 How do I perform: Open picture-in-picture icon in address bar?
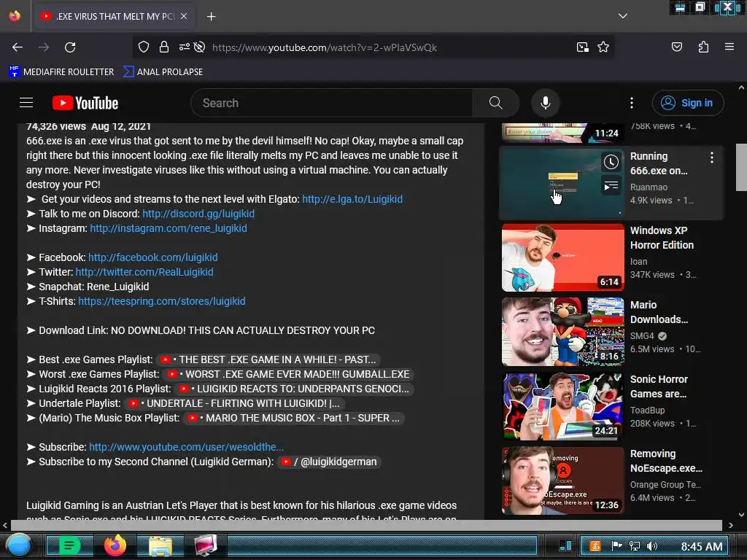(x=582, y=47)
